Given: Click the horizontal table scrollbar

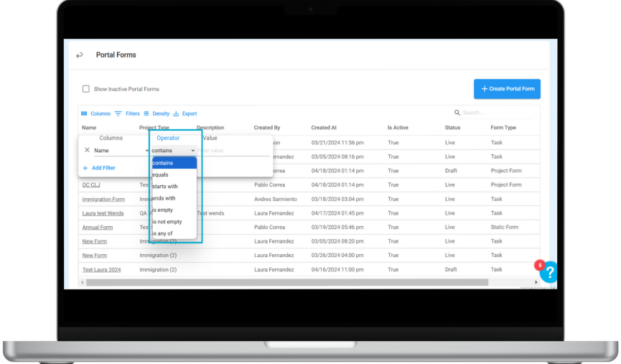Looking at the screenshot, I should click(x=287, y=282).
